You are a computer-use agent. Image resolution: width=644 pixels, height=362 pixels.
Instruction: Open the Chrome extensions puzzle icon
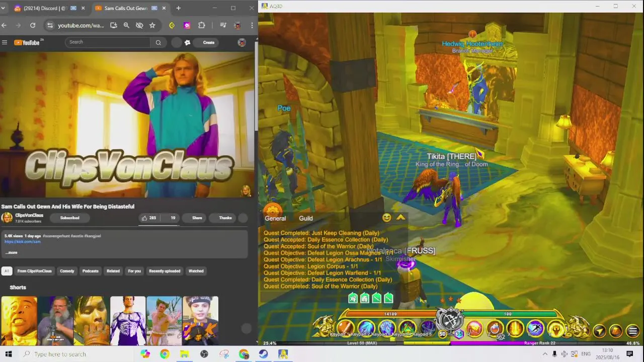202,25
